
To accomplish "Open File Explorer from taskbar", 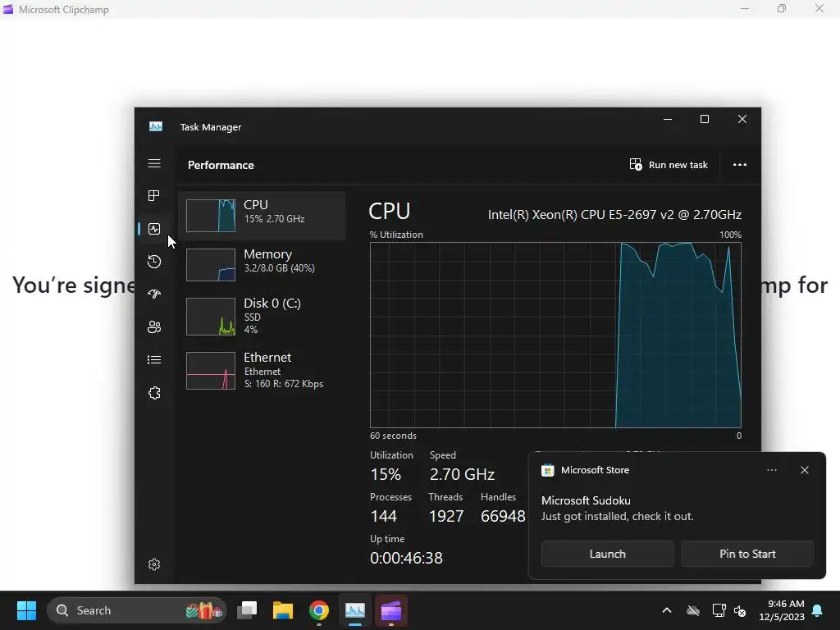I will pyautogui.click(x=283, y=610).
